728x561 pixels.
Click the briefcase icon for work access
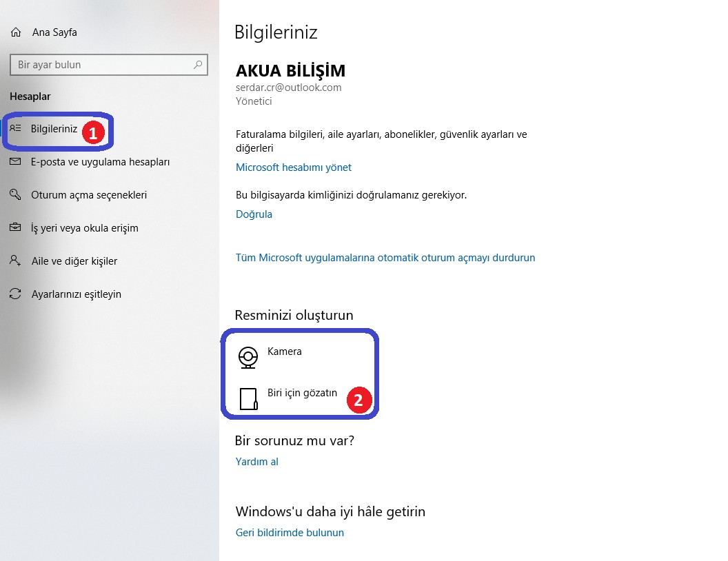click(16, 228)
